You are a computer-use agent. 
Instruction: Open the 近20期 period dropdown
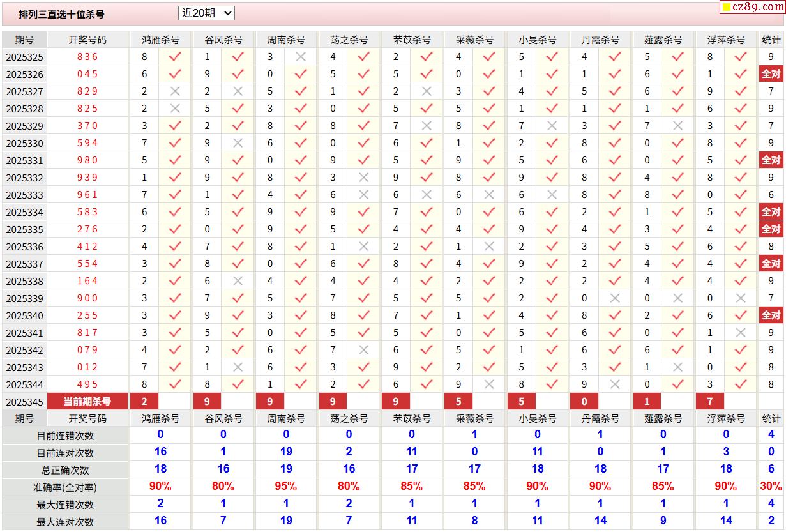pos(206,13)
